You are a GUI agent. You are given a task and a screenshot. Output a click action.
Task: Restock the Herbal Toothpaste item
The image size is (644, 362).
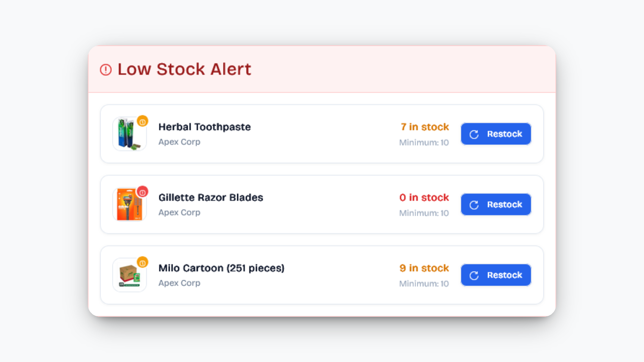click(496, 134)
